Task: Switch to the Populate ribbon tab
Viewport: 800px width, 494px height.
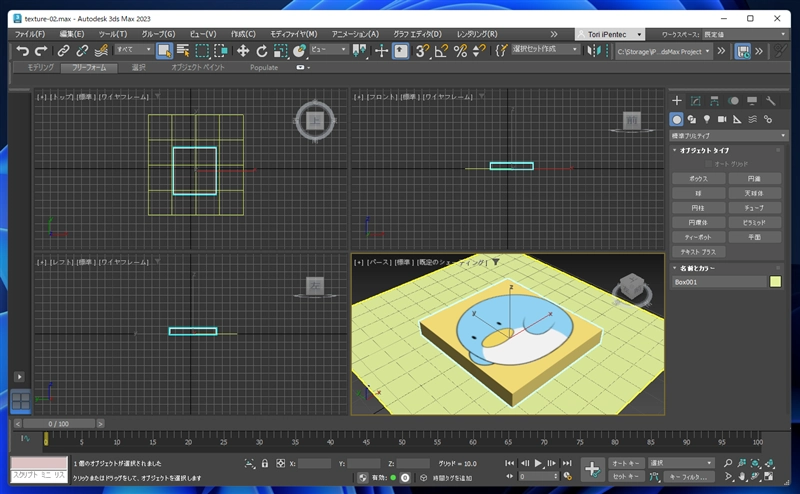Action: coord(264,67)
